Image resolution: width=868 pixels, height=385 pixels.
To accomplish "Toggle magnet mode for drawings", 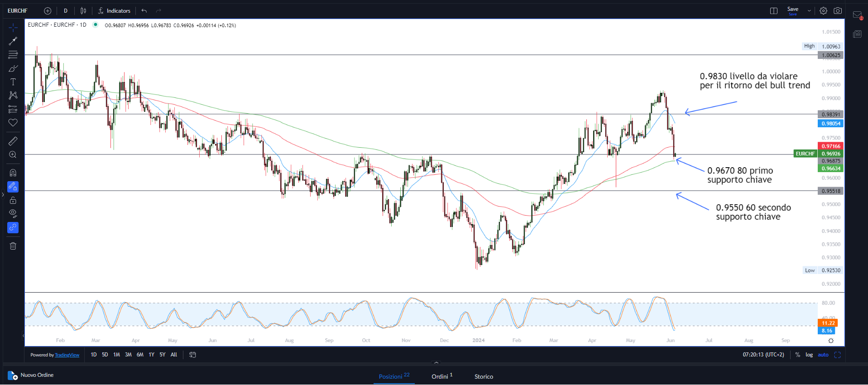I will click(13, 173).
